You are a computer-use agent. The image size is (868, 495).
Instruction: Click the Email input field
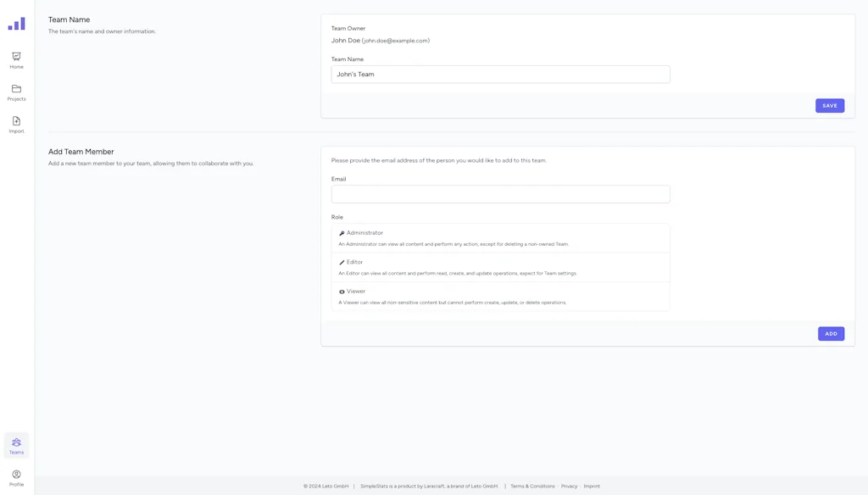500,194
